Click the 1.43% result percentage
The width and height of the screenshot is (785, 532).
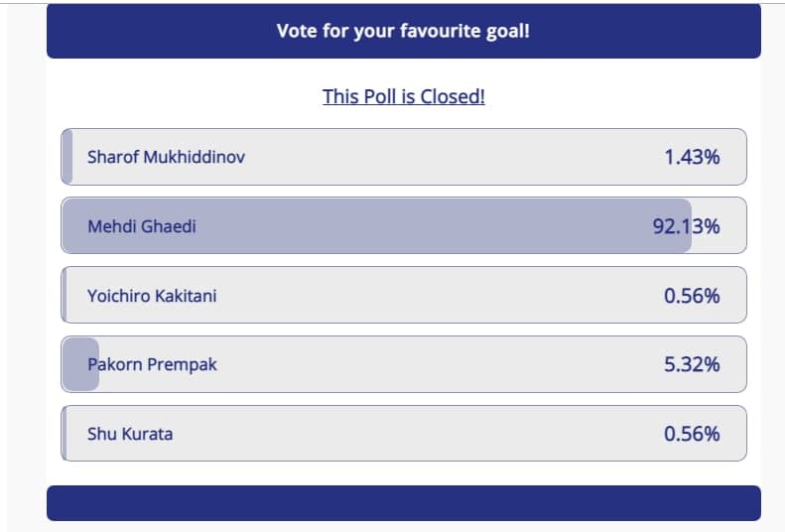(x=692, y=157)
